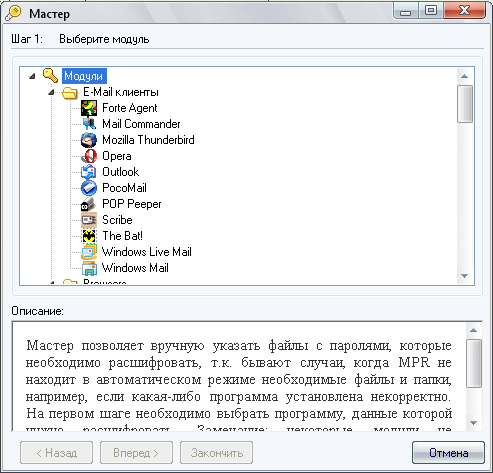493x473 pixels.
Task: Click the The Bat! icon
Action: 89,236
